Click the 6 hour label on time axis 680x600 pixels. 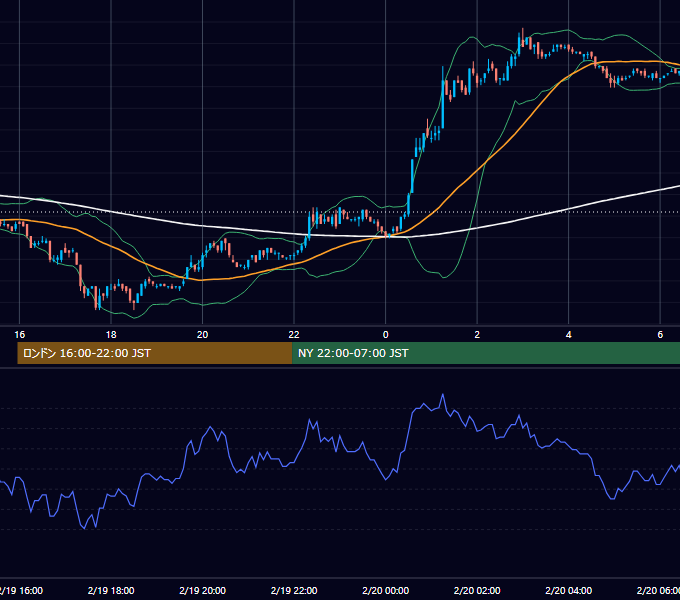click(660, 335)
